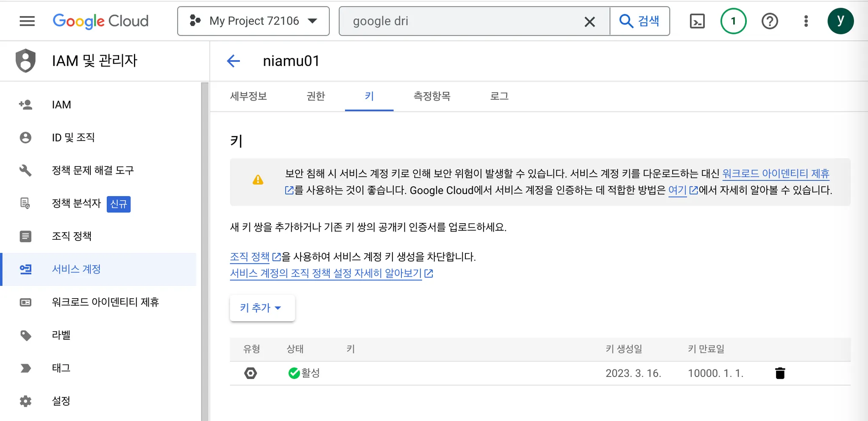Click the 유형 column header
The height and width of the screenshot is (421, 868).
251,349
